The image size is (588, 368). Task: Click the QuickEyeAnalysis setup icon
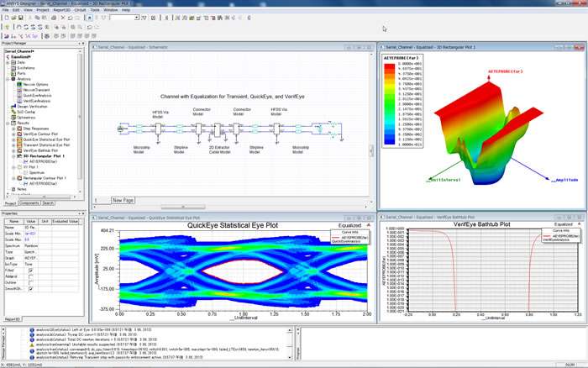tap(19, 95)
